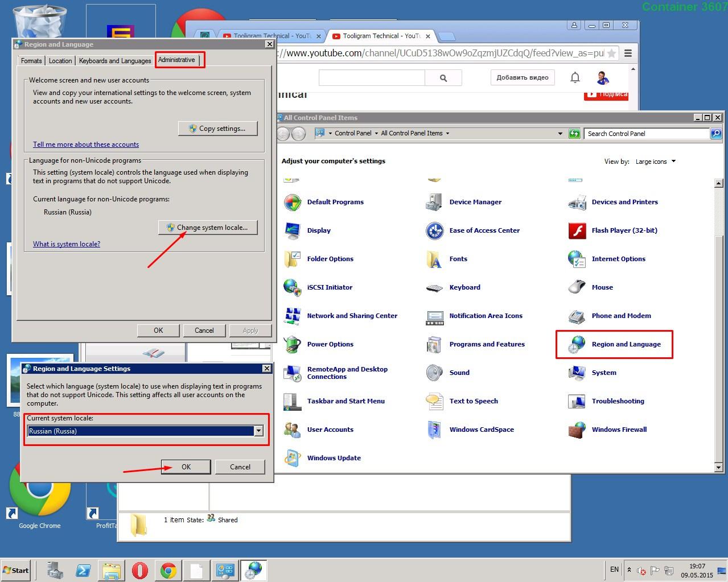Click Search Control Panel field
Viewport: 728px width, 582px height.
pyautogui.click(x=648, y=133)
